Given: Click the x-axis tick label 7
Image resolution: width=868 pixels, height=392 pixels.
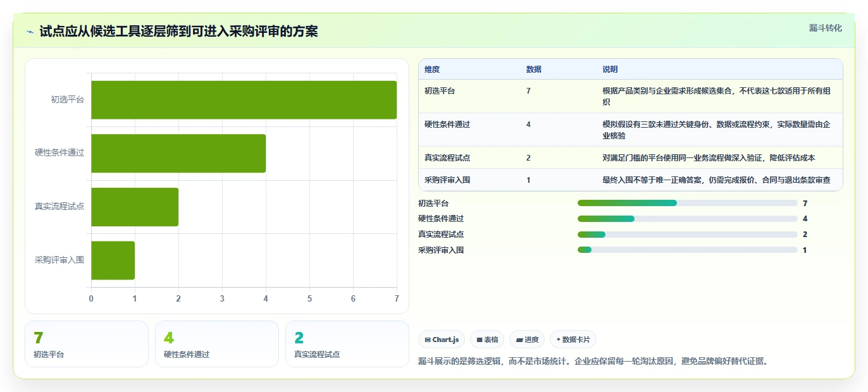Looking at the screenshot, I should click(397, 298).
